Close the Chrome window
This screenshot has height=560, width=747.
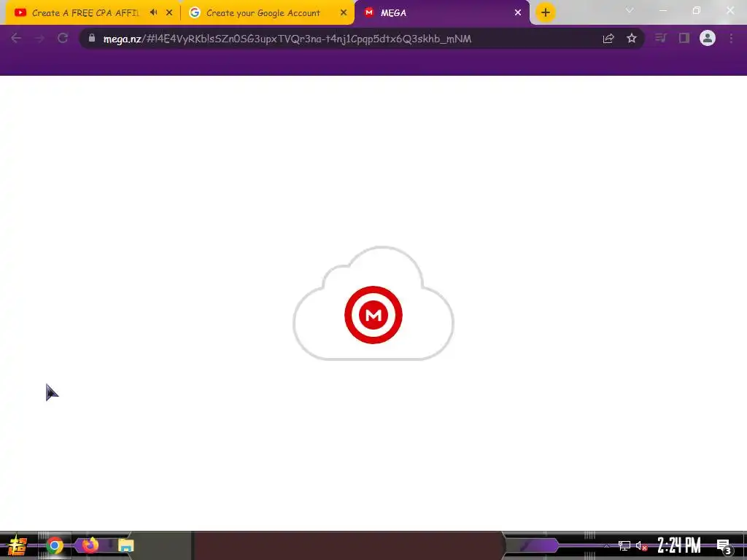729,10
